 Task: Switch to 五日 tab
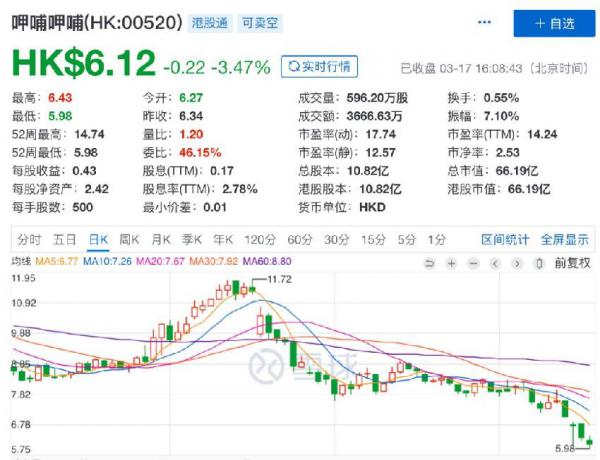tap(64, 240)
